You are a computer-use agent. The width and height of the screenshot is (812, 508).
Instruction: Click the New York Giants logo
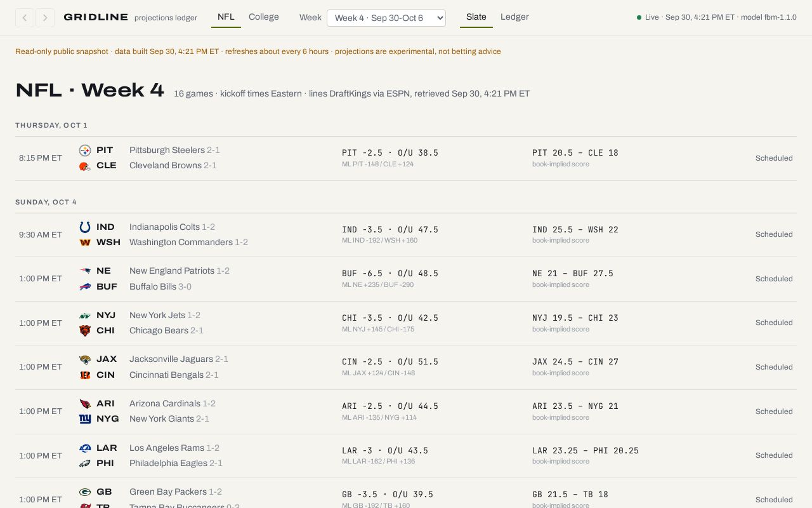point(85,419)
